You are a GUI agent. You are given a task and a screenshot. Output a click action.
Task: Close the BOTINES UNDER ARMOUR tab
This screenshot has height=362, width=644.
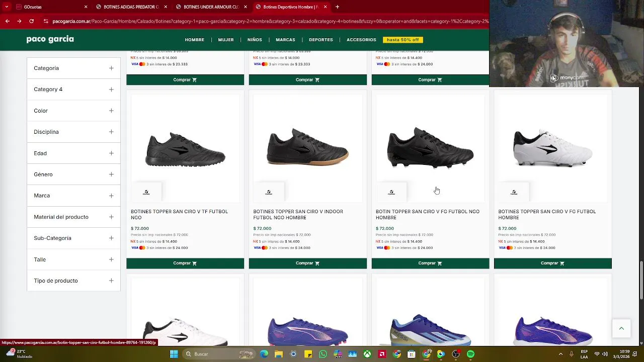click(x=246, y=7)
